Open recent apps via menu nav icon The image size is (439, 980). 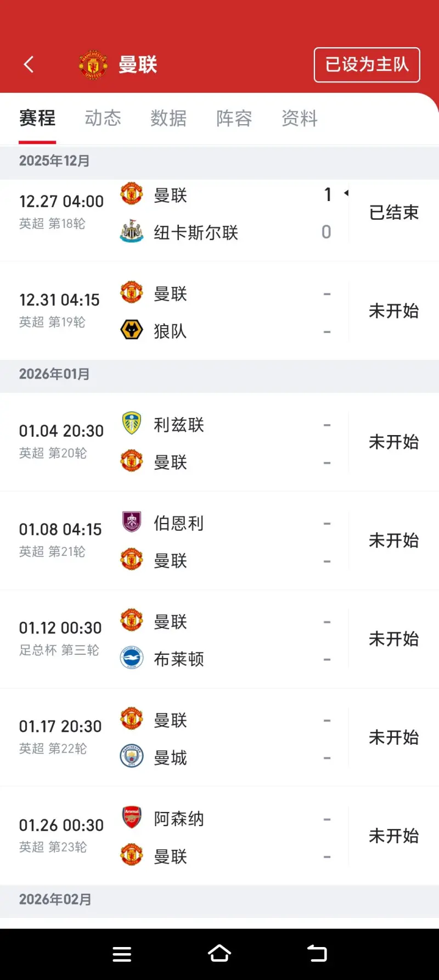tap(122, 954)
